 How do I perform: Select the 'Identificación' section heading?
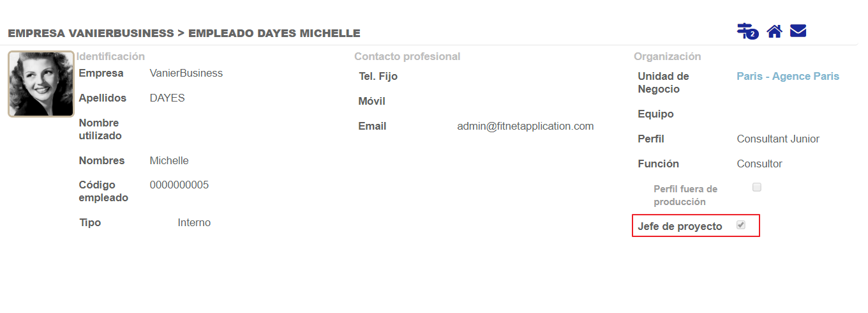pos(110,56)
